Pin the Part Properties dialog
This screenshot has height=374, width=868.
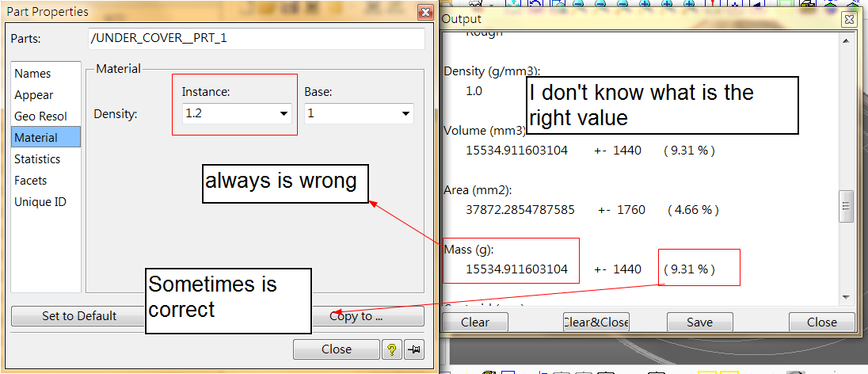point(413,349)
